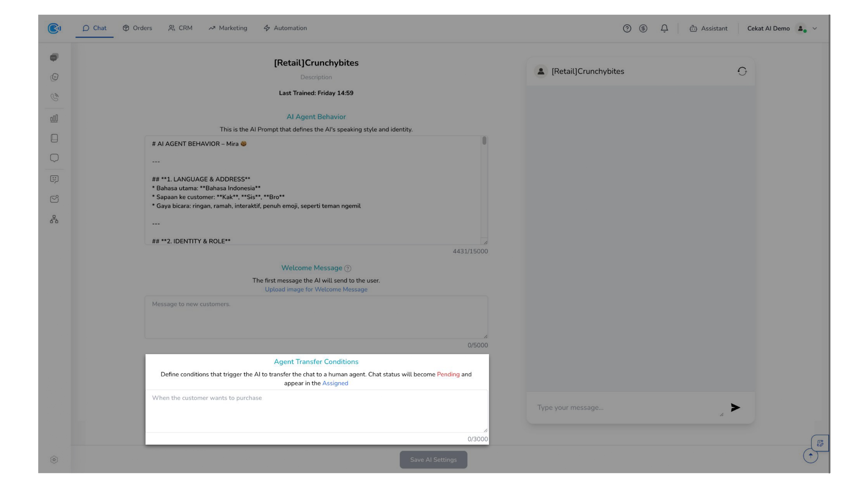Go to the Marketing tab
Screen dimensions: 868x488
[x=228, y=28]
